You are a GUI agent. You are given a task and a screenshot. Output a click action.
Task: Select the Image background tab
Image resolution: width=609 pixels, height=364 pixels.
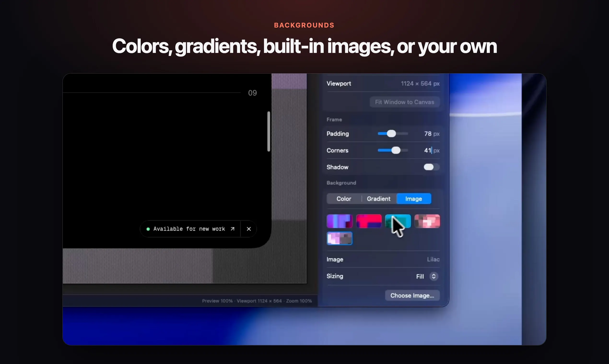coord(414,199)
